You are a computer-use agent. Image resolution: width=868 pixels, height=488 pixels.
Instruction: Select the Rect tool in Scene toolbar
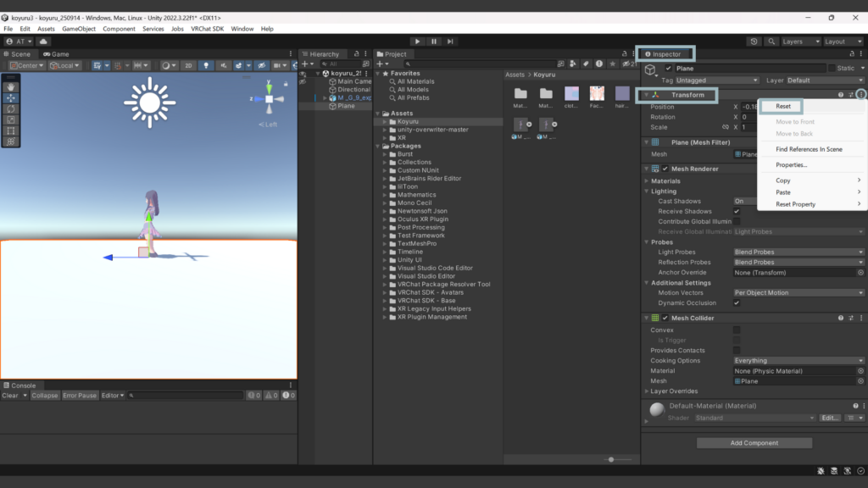[x=11, y=130]
